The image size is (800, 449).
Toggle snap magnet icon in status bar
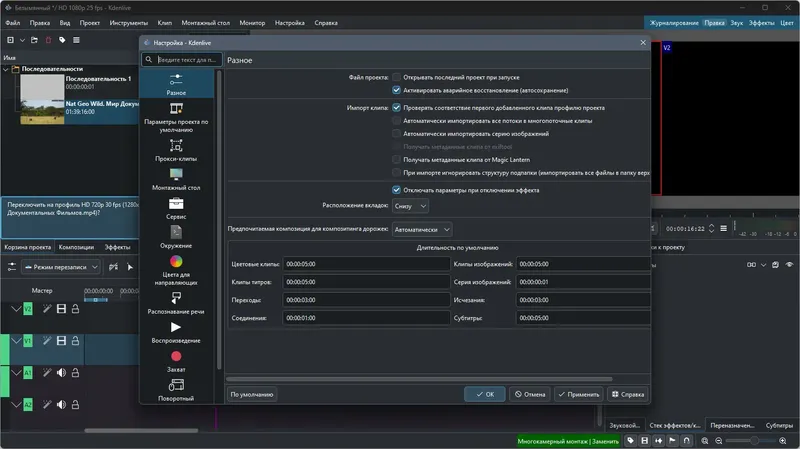click(x=687, y=441)
